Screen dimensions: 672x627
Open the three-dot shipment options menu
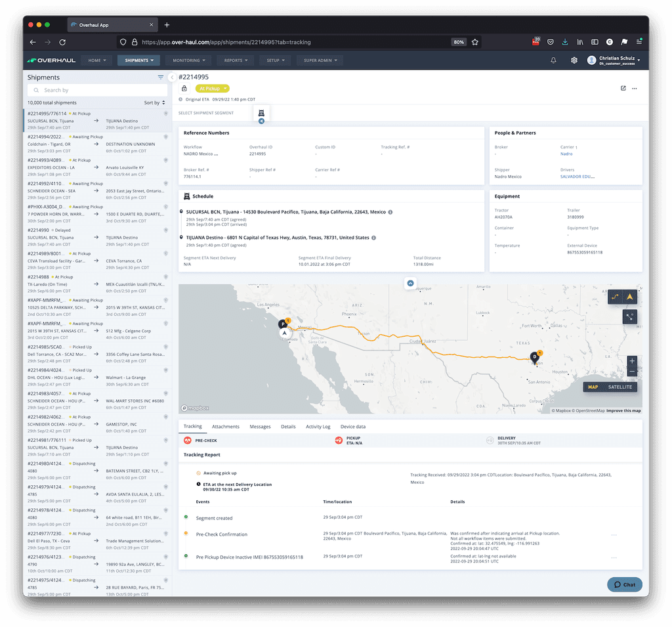point(635,89)
